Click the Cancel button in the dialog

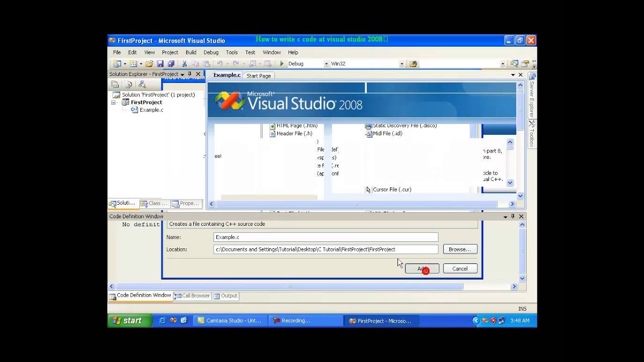click(460, 268)
